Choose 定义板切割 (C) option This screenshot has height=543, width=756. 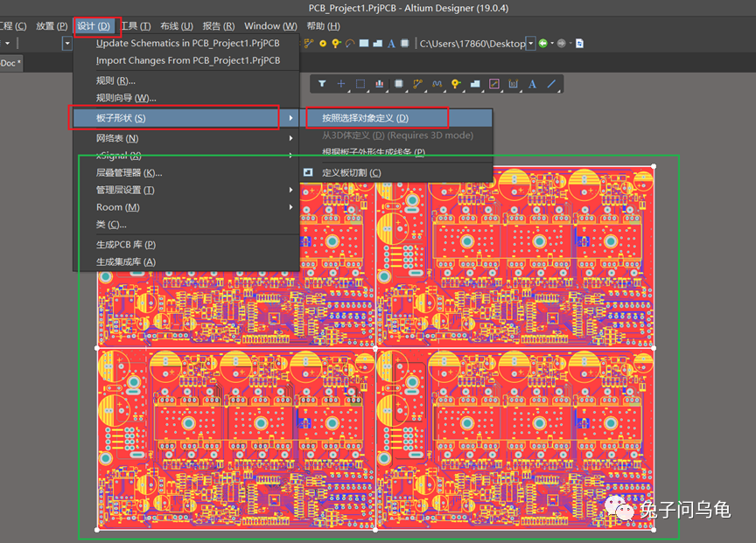[352, 172]
